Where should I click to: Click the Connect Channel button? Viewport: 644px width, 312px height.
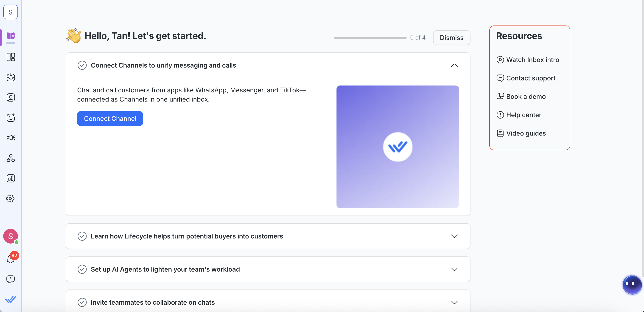coord(110,119)
